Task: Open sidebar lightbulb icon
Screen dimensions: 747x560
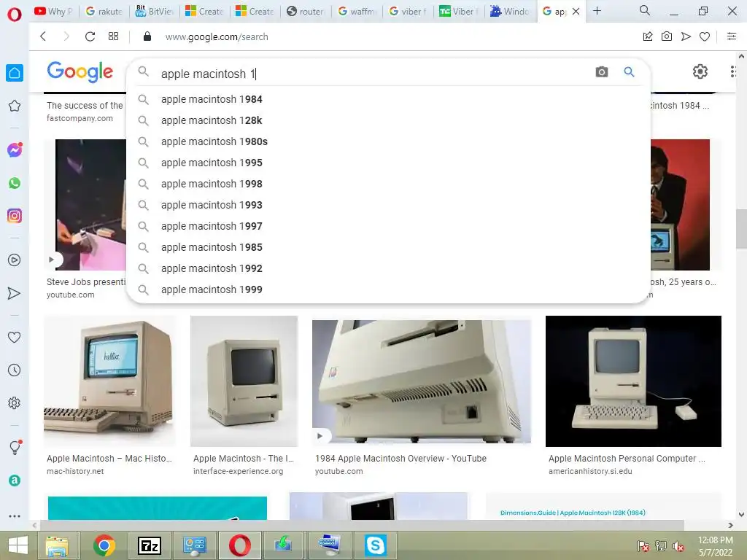Action: tap(15, 447)
